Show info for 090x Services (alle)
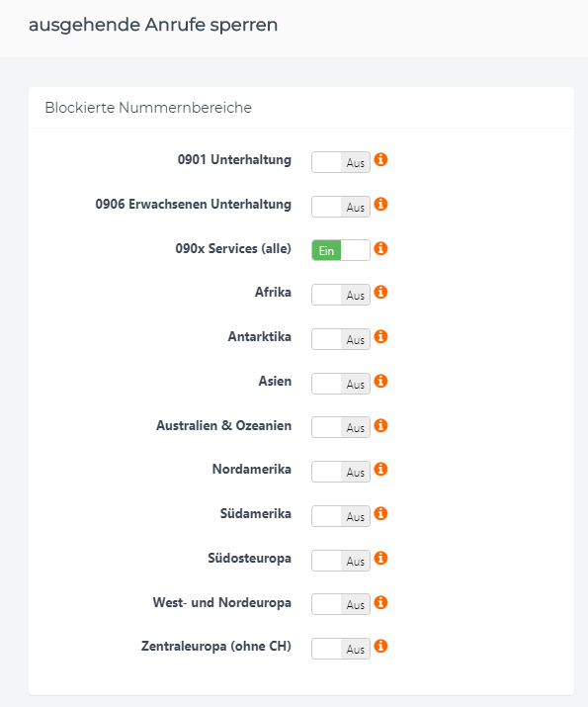 point(380,248)
